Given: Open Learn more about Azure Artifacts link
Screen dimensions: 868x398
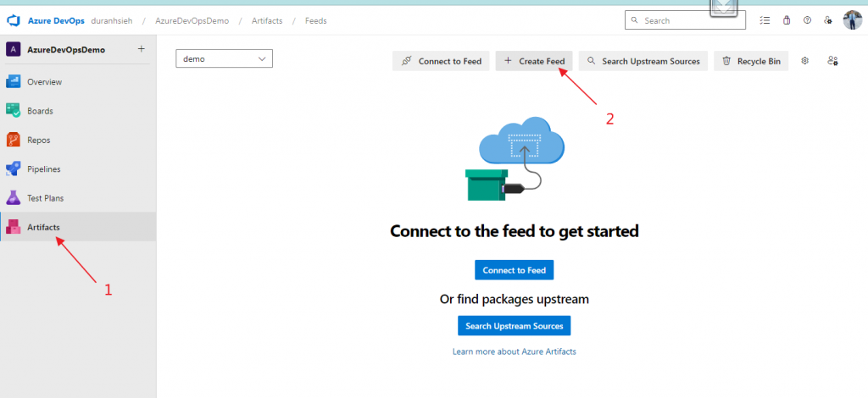Looking at the screenshot, I should (515, 351).
